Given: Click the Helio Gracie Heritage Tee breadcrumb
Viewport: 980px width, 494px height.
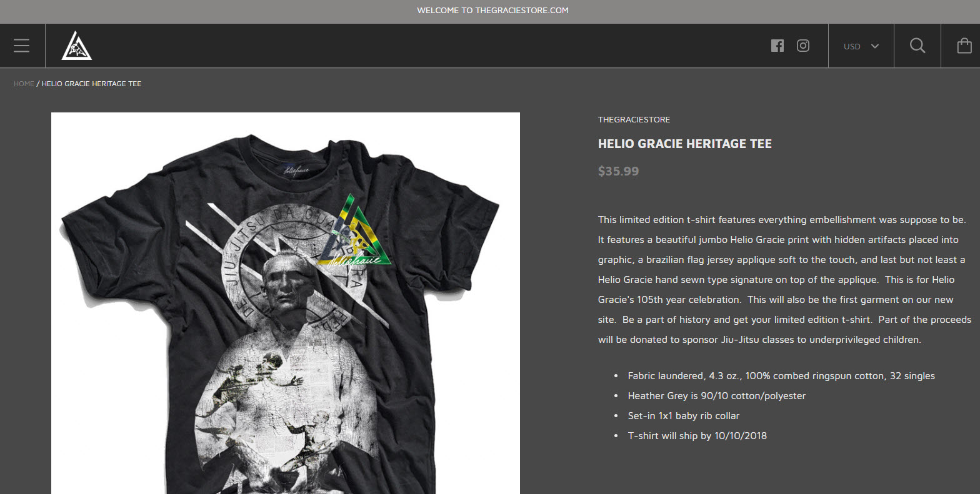Looking at the screenshot, I should pos(91,84).
